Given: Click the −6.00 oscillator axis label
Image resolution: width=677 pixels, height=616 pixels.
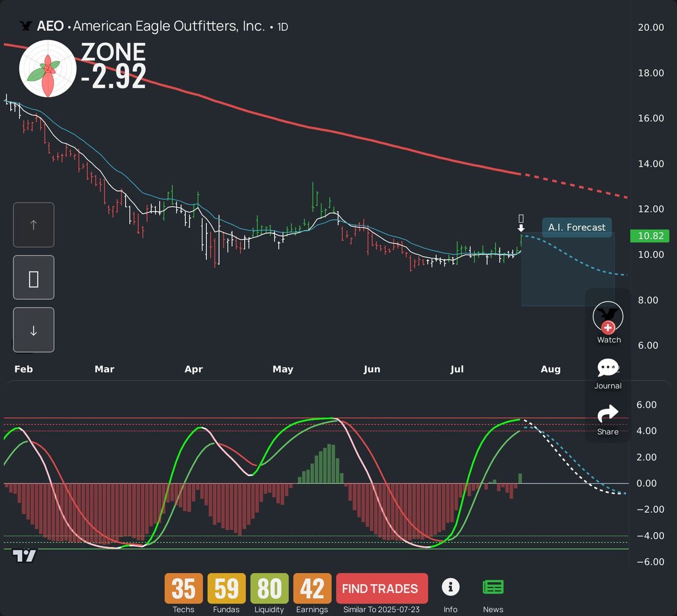Looking at the screenshot, I should pyautogui.click(x=650, y=562).
